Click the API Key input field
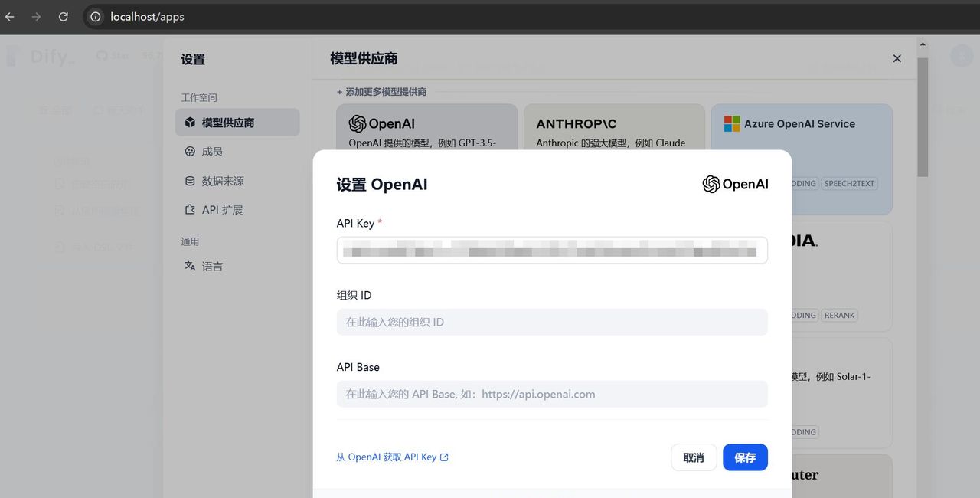Screen dimensions: 980x498 552,250
